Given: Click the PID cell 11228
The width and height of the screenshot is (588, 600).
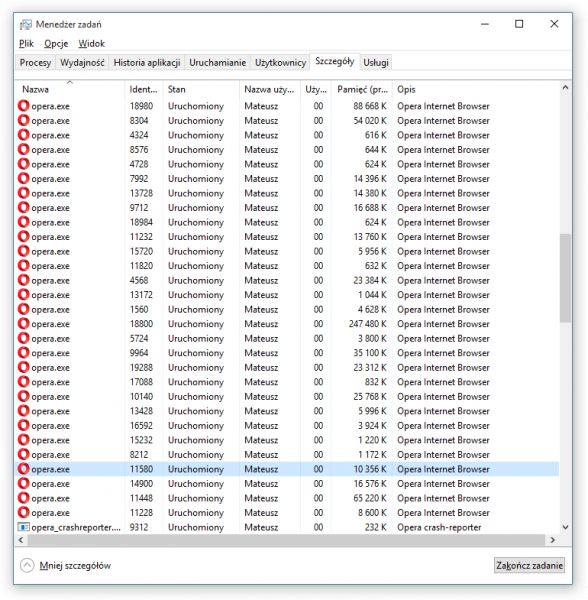Looking at the screenshot, I should pos(141,513).
